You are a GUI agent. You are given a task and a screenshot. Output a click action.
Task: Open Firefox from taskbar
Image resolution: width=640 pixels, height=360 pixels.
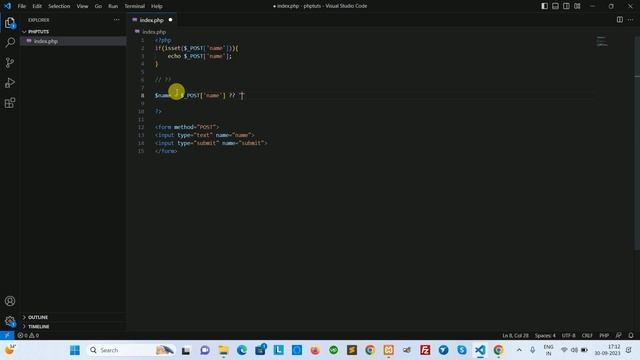tap(315, 350)
